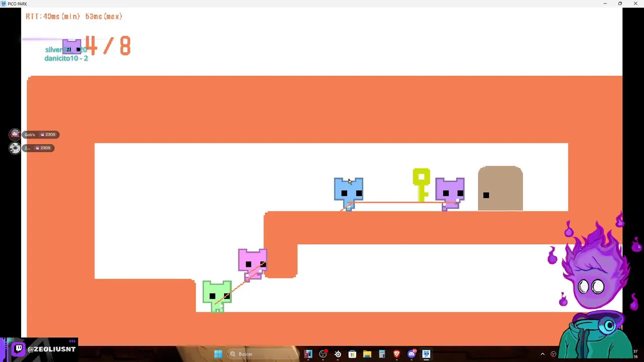Click the @ZEOLIUSNT handle text
Image resolution: width=644 pixels, height=362 pixels.
[51, 349]
